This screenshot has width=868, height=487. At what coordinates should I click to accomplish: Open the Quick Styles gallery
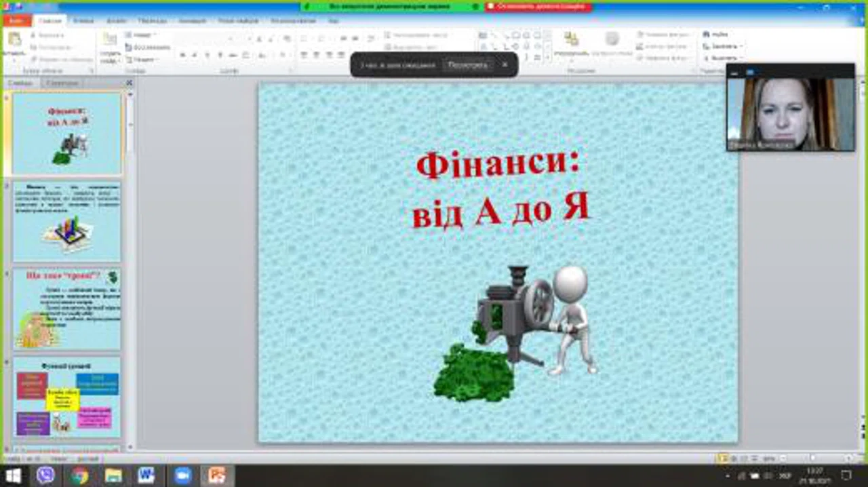click(x=612, y=45)
